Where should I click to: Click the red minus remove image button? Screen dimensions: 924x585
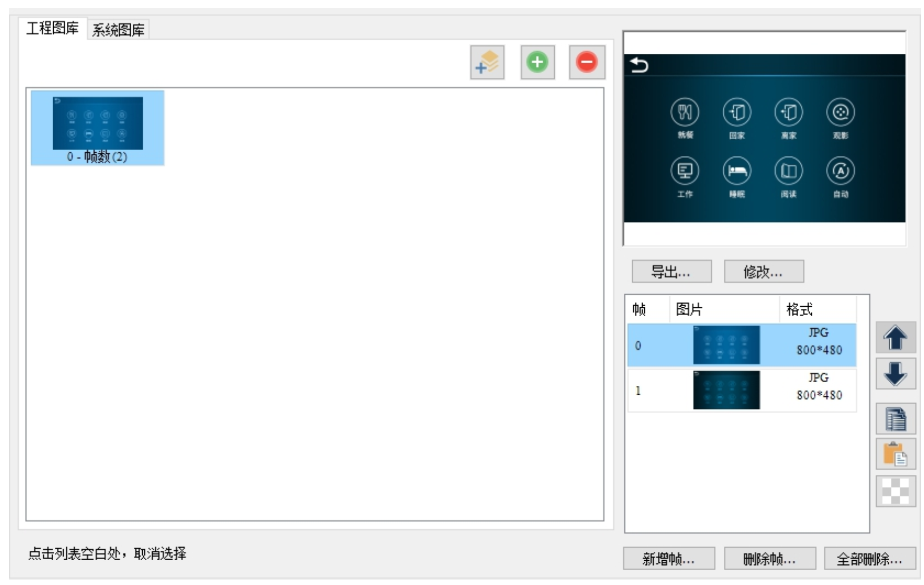click(x=586, y=63)
